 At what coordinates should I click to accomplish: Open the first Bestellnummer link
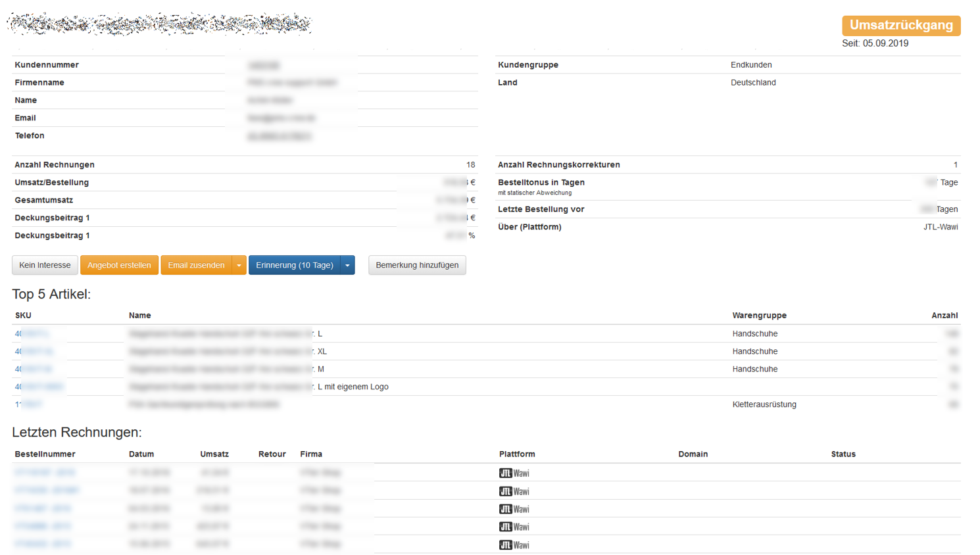45,473
